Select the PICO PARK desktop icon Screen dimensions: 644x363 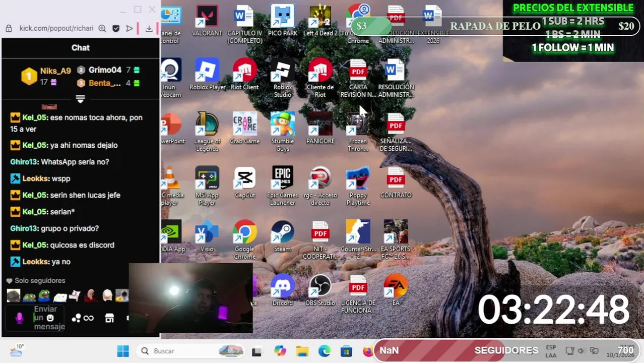tap(282, 22)
